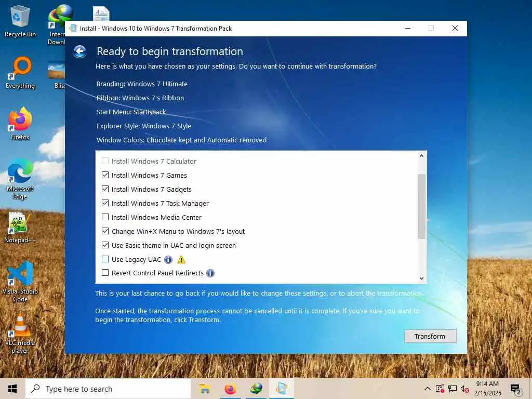532x399 pixels.
Task: Open Internet Download Manager taskbar icon
Action: [256, 389]
